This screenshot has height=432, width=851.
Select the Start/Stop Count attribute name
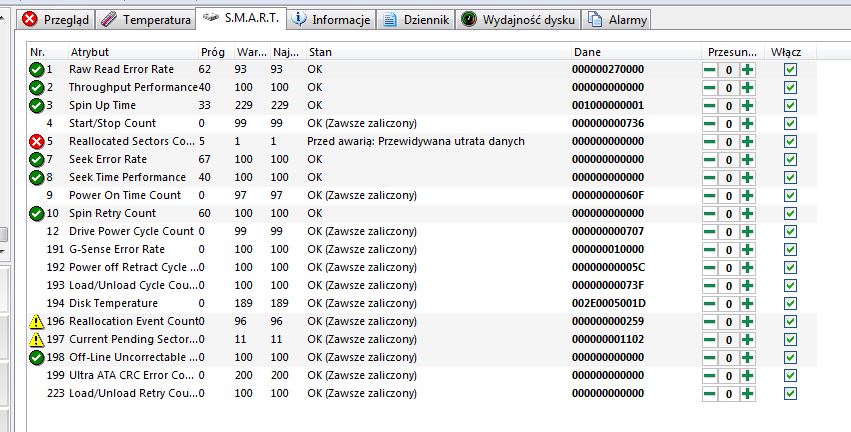112,123
